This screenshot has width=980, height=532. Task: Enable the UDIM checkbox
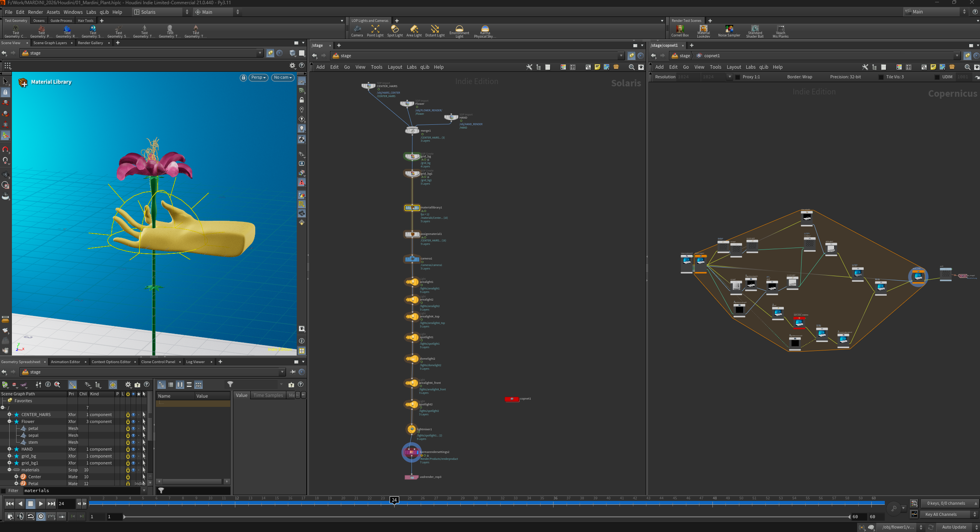[937, 77]
